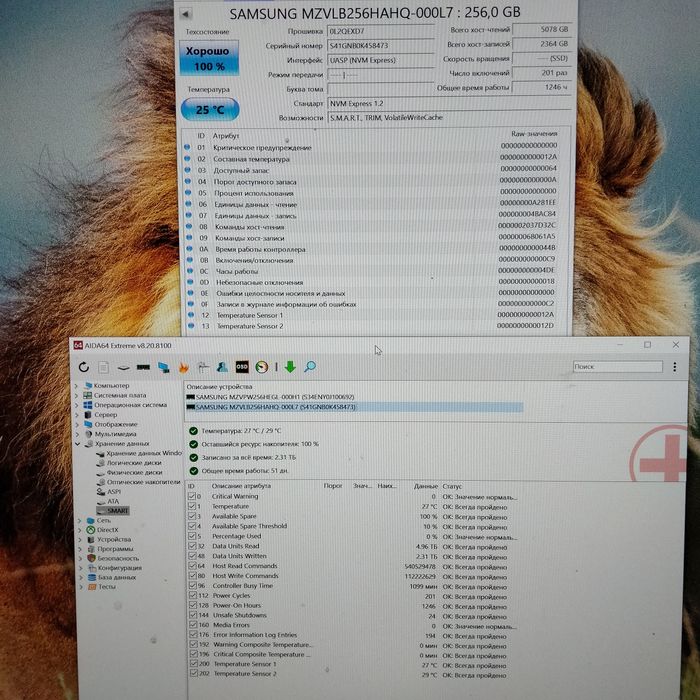Viewport: 700px width, 700px height.
Task: Click the 25 °C temperature button
Action: point(210,109)
